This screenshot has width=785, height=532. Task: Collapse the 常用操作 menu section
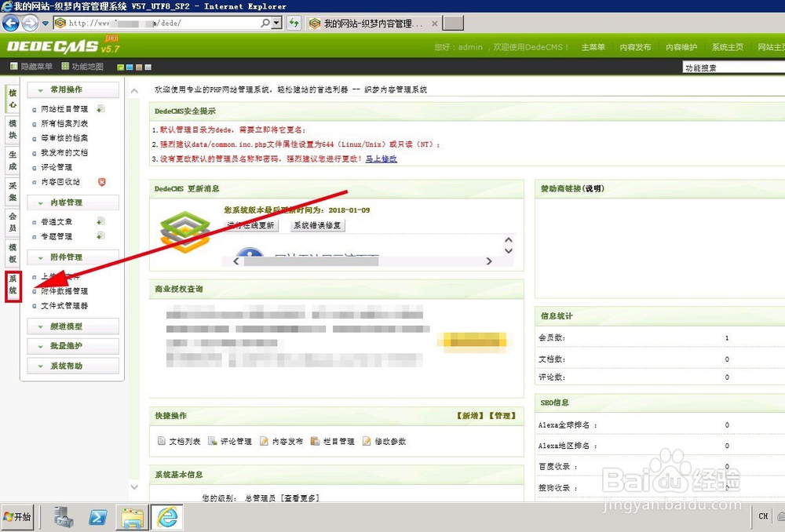pos(73,89)
